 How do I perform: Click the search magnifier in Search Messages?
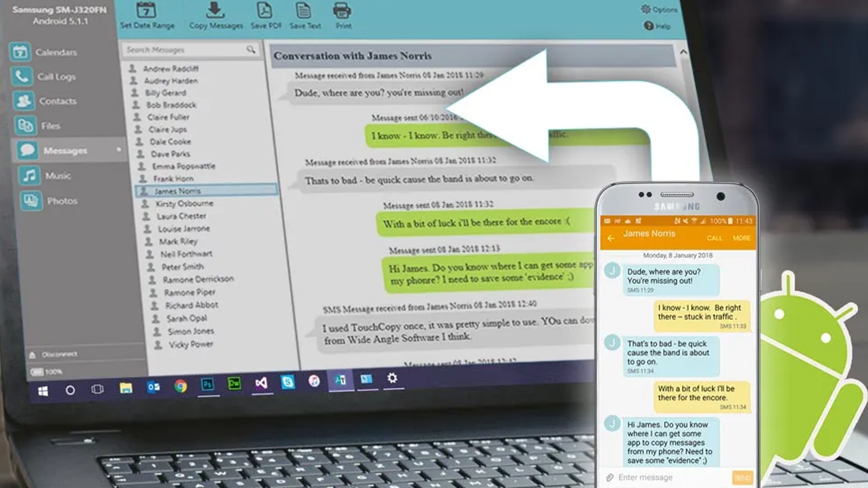(x=252, y=49)
